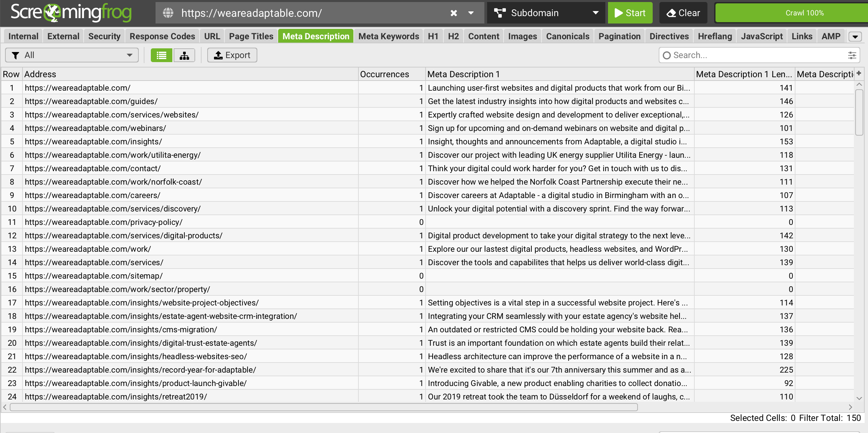This screenshot has width=868, height=433.
Task: Click the plus icon to add columns
Action: [x=859, y=74]
